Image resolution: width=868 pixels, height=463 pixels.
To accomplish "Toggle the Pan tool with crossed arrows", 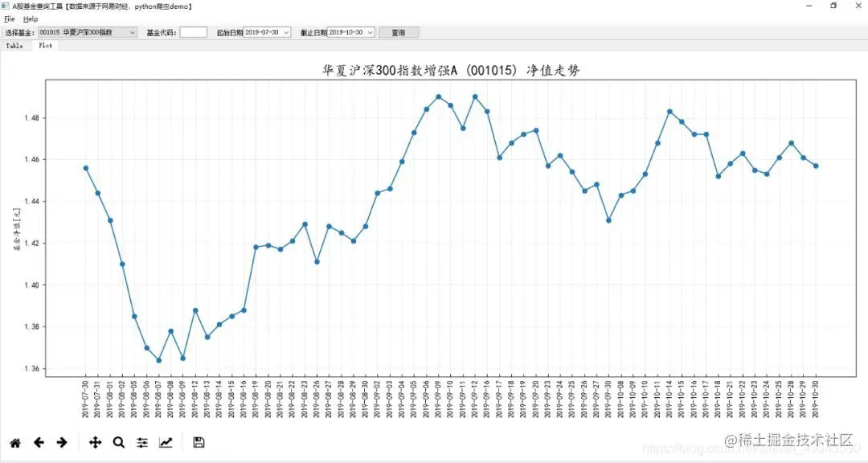I will coord(95,442).
